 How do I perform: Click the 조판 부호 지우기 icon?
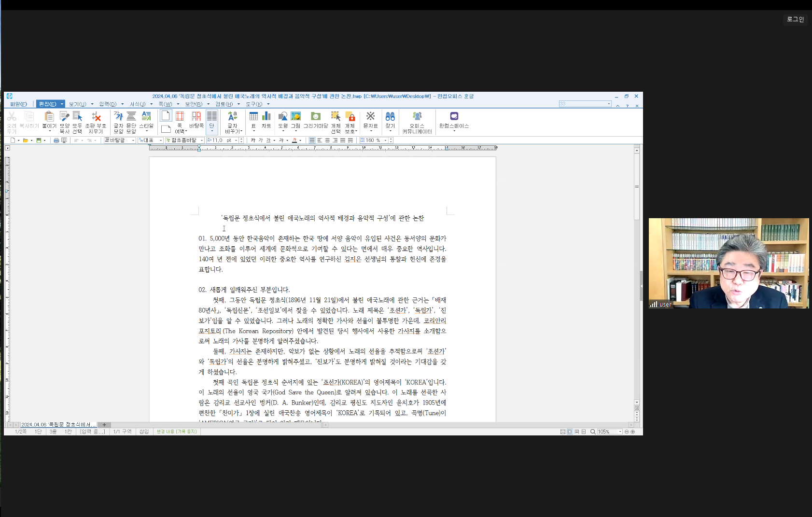[96, 116]
